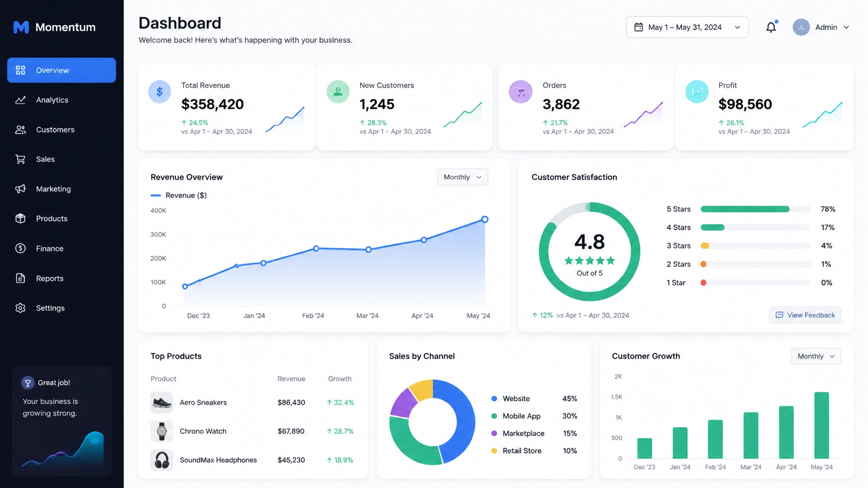Image resolution: width=868 pixels, height=488 pixels.
Task: Click the Feb '24 data point on revenue chart
Action: click(316, 248)
